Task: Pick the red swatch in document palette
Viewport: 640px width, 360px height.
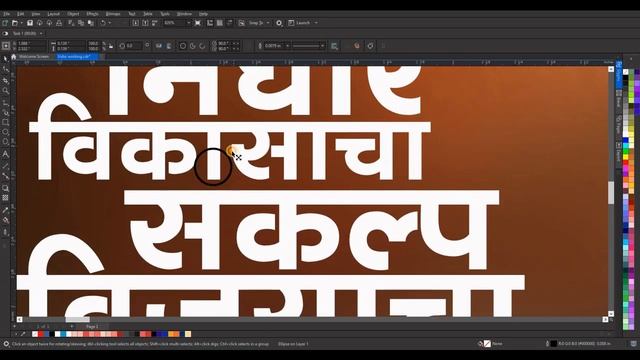Action: pyautogui.click(x=41, y=334)
